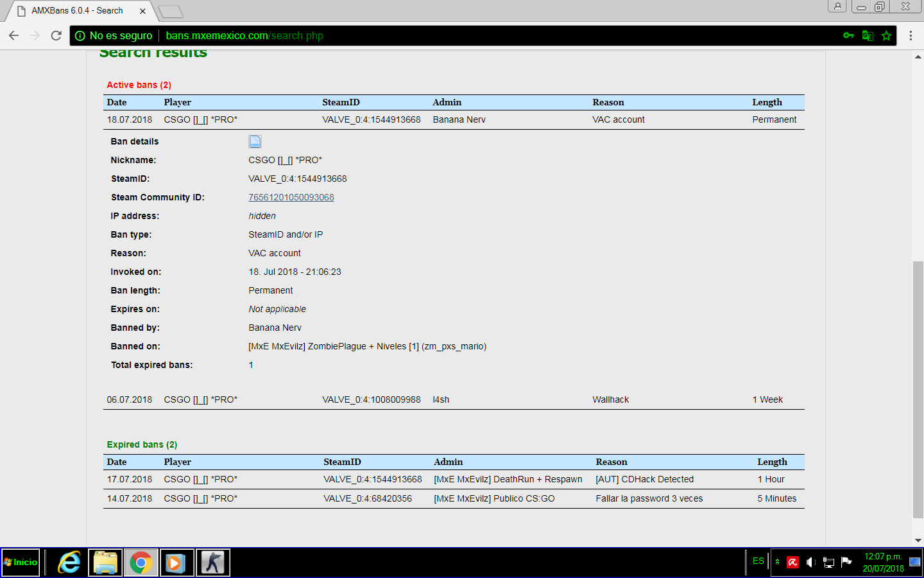Click the admin name l4sh
The image size is (924, 578).
click(441, 399)
